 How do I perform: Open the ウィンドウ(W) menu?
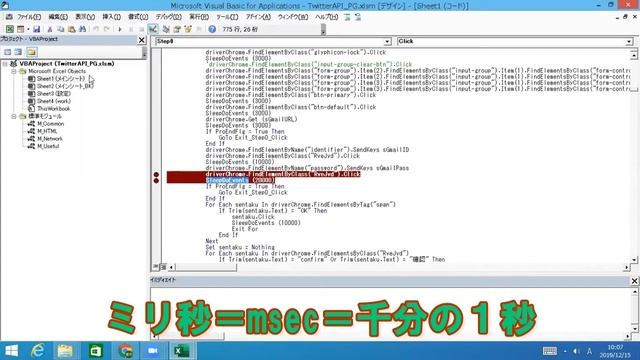click(x=293, y=17)
